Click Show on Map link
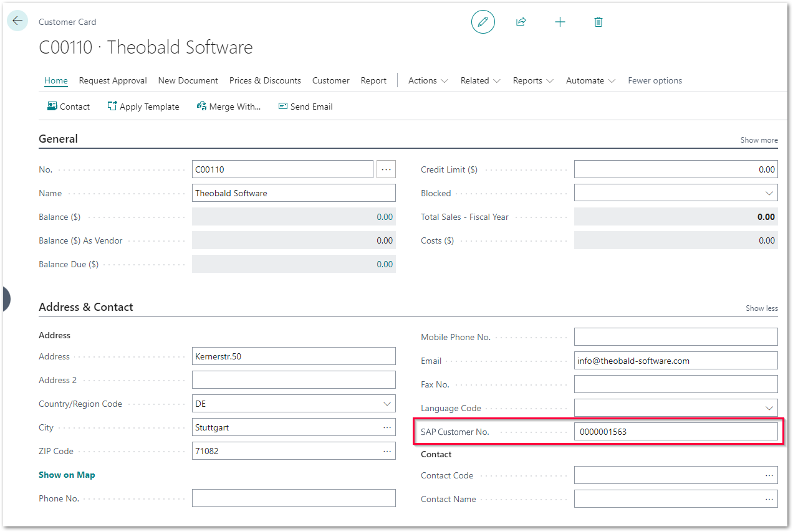The width and height of the screenshot is (793, 532). [67, 475]
